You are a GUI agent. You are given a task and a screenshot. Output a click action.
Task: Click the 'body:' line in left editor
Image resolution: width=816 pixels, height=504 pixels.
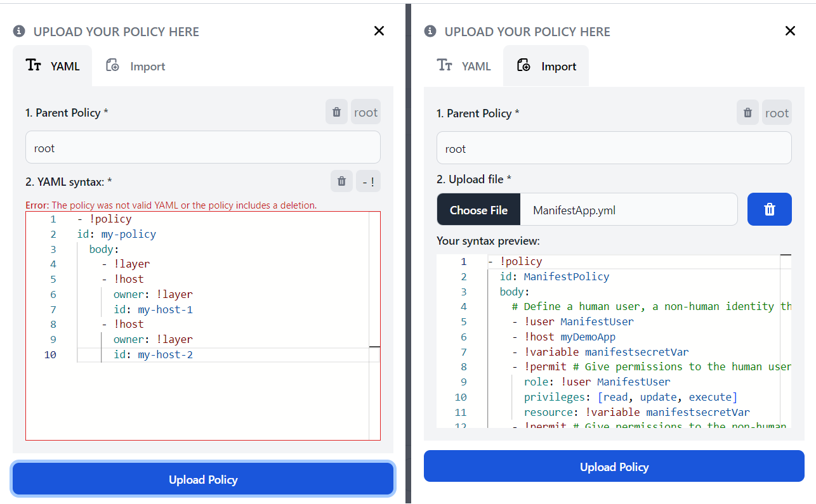[x=104, y=249]
